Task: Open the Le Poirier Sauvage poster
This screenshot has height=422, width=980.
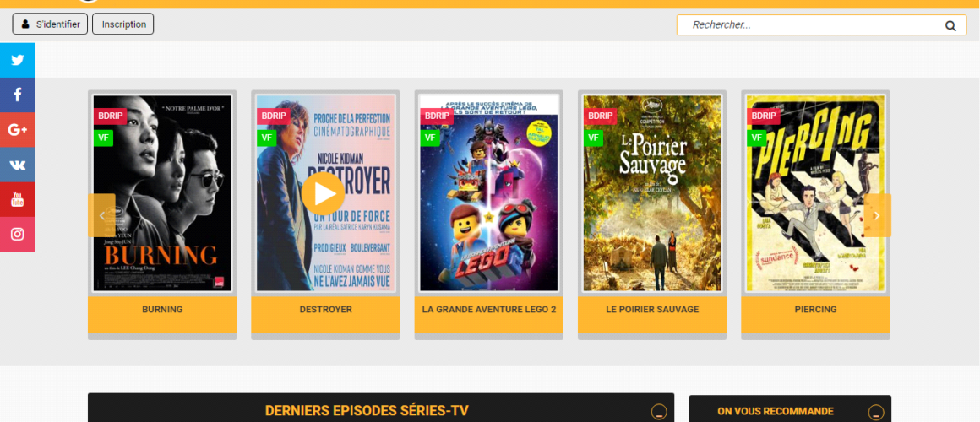Action: tap(652, 193)
